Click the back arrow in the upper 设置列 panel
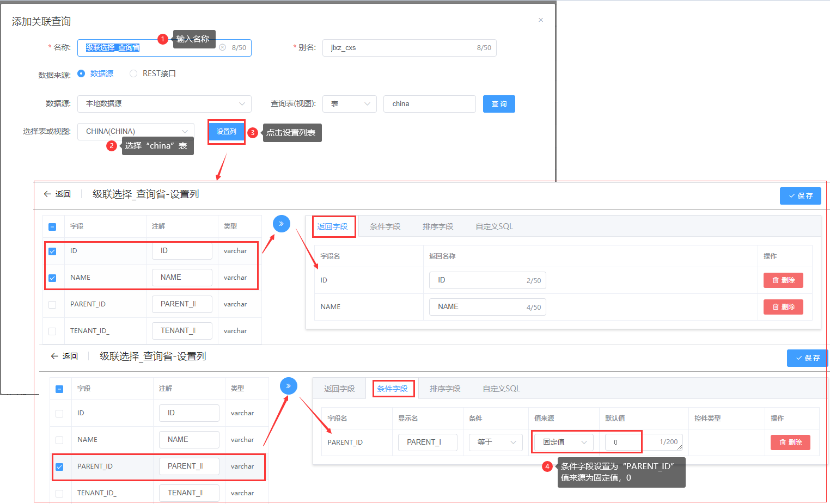Screen dimensions: 830x504 pyautogui.click(x=48, y=194)
